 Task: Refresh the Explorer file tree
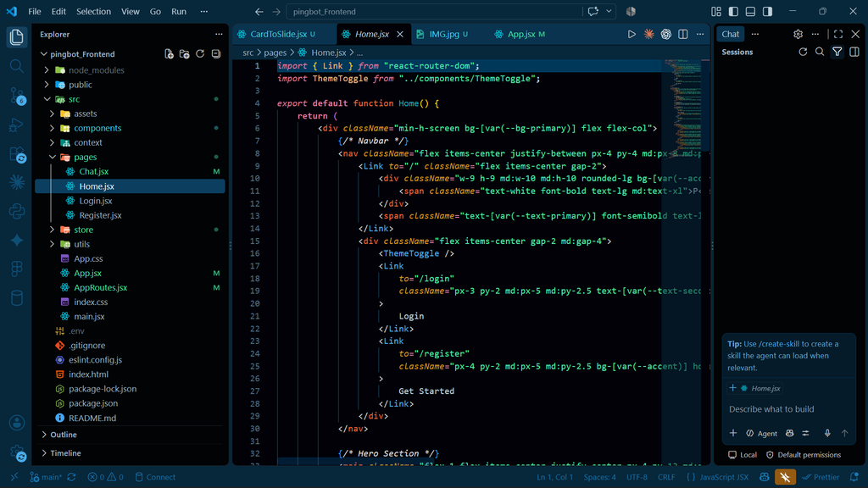coord(200,53)
